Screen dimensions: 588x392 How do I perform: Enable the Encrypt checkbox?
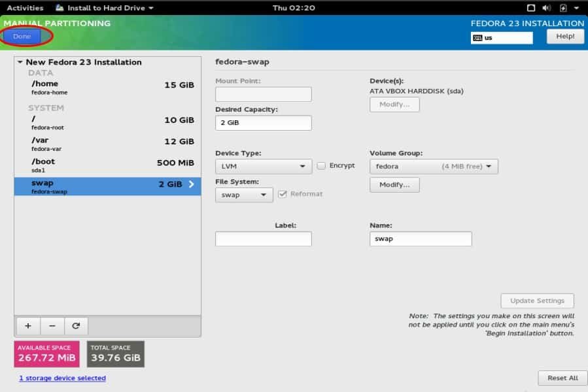coord(321,166)
